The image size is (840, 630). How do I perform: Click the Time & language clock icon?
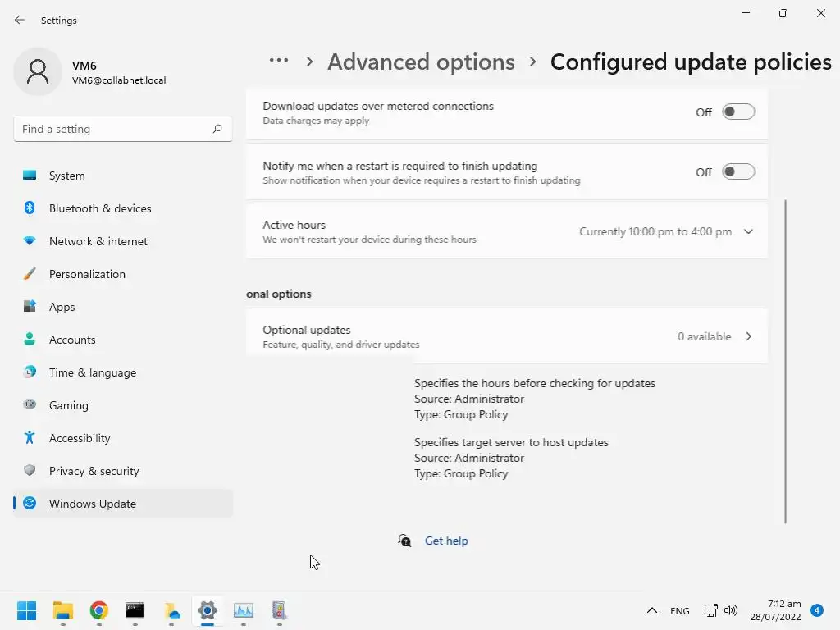click(x=30, y=372)
